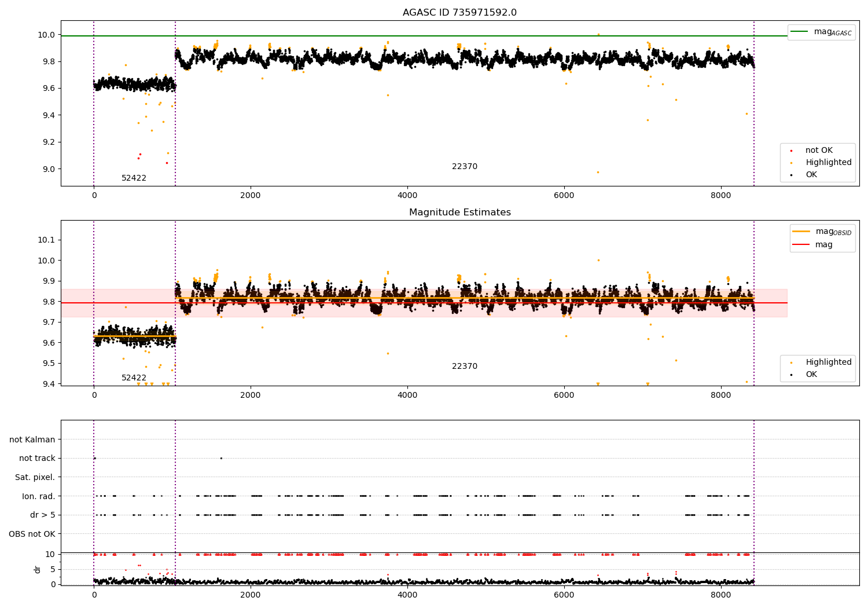Viewport: 868px width, 608px height.
Task: Click tick '5' on the dr axis
Action: pyautogui.click(x=53, y=569)
